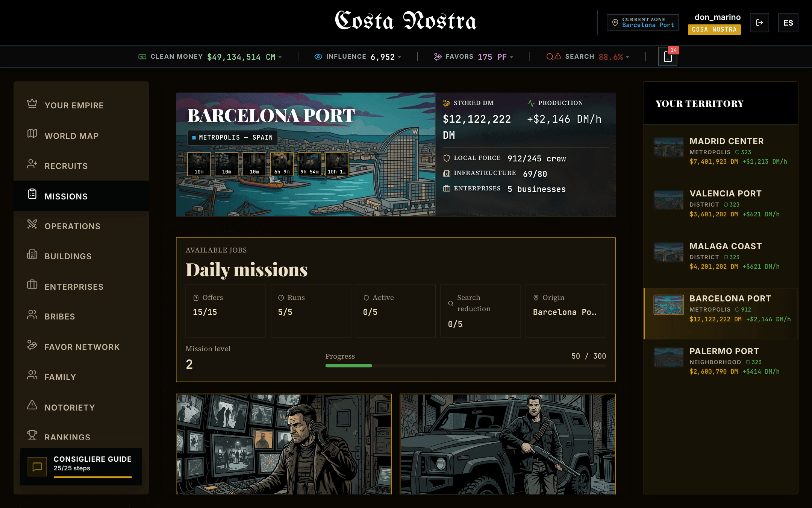The height and width of the screenshot is (508, 812).
Task: Click the crown icon beside Your Empire
Action: pyautogui.click(x=32, y=104)
